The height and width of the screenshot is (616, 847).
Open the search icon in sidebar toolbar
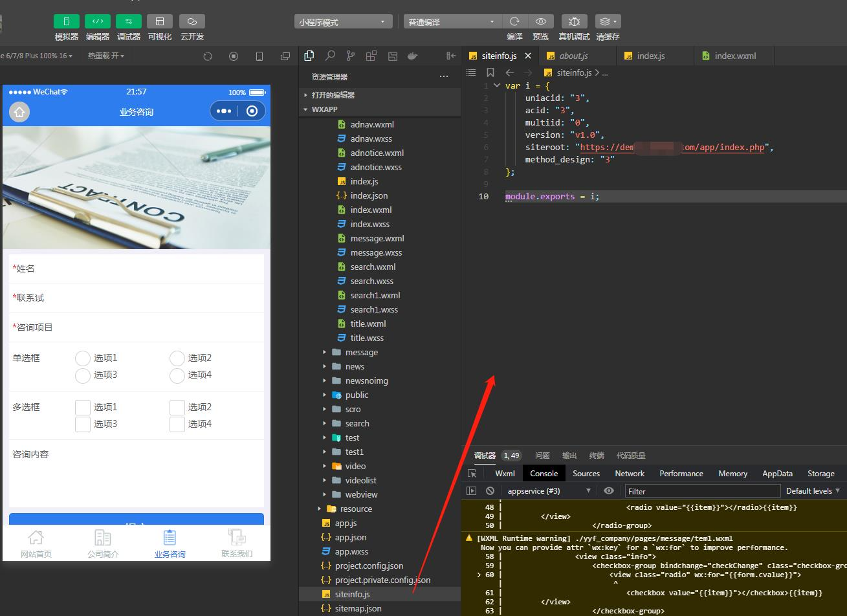coord(330,56)
